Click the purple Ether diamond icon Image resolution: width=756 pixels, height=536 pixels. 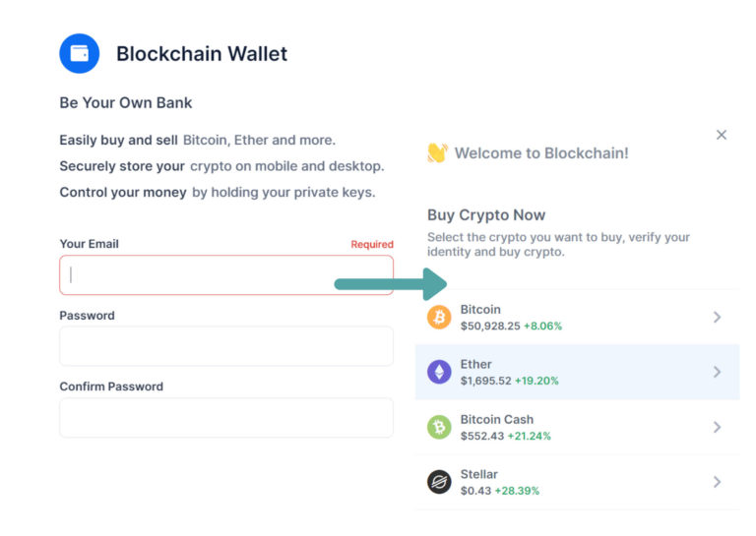(439, 372)
